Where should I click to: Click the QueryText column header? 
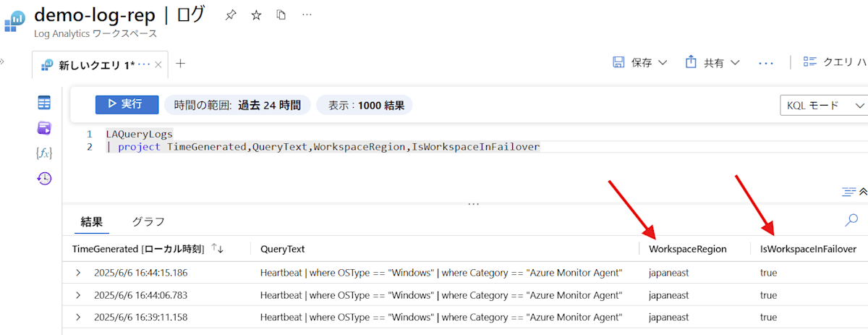pos(282,249)
